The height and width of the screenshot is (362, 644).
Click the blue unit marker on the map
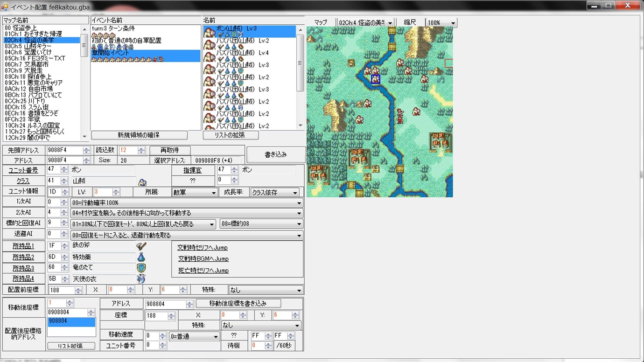[376, 79]
